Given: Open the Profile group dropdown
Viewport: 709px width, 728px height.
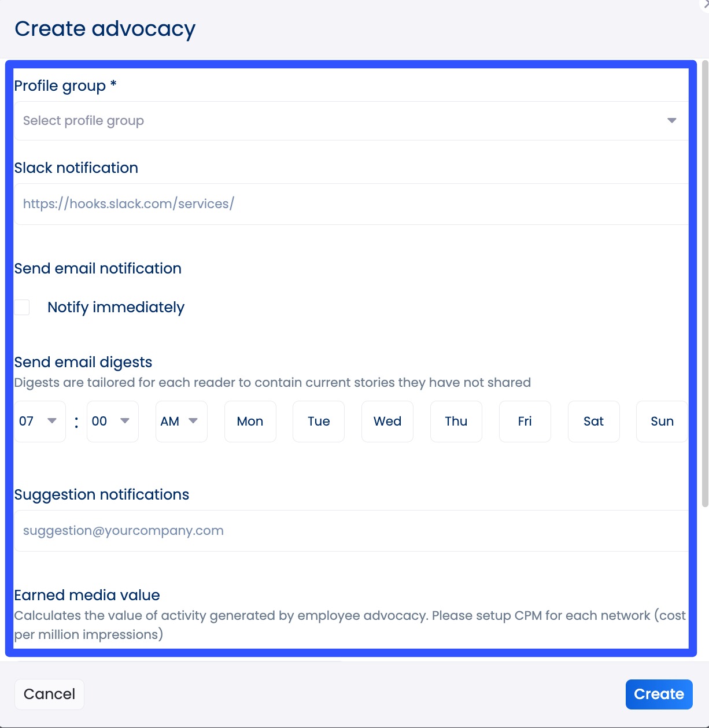Looking at the screenshot, I should click(x=350, y=121).
